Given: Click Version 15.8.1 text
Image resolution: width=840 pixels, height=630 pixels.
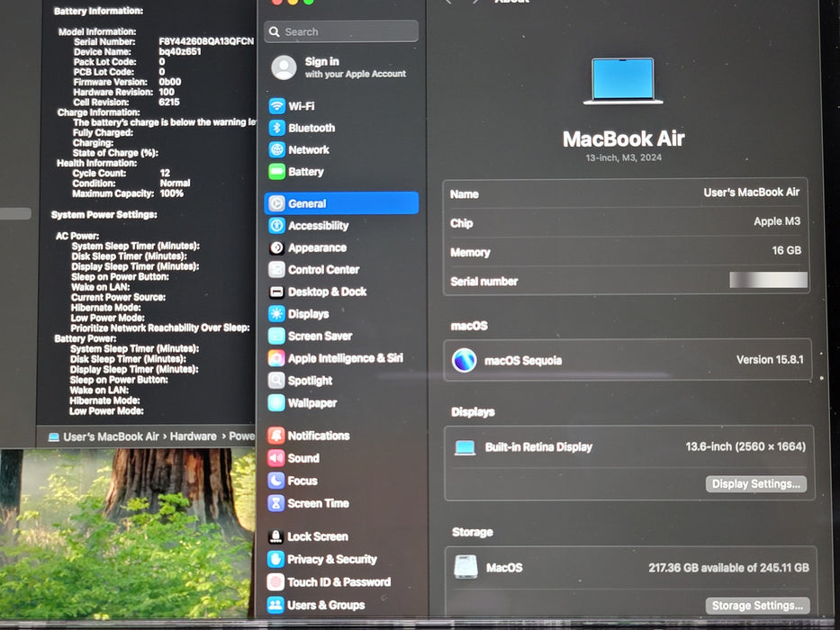Looking at the screenshot, I should pos(770,359).
